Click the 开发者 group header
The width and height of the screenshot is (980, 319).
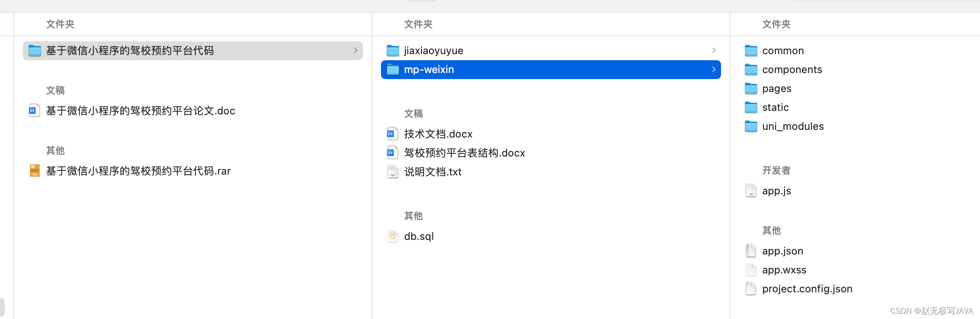pyautogui.click(x=776, y=170)
